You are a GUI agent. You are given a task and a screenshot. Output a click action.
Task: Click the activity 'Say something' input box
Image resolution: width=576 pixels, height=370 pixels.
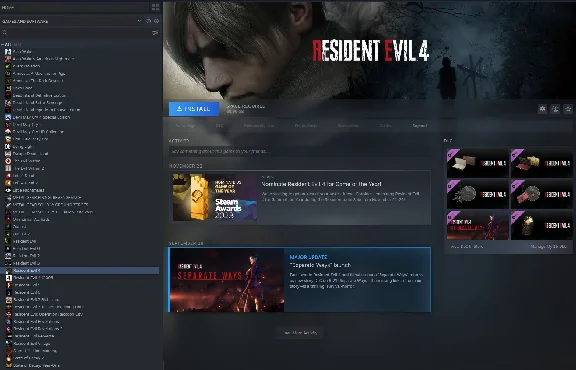300,151
